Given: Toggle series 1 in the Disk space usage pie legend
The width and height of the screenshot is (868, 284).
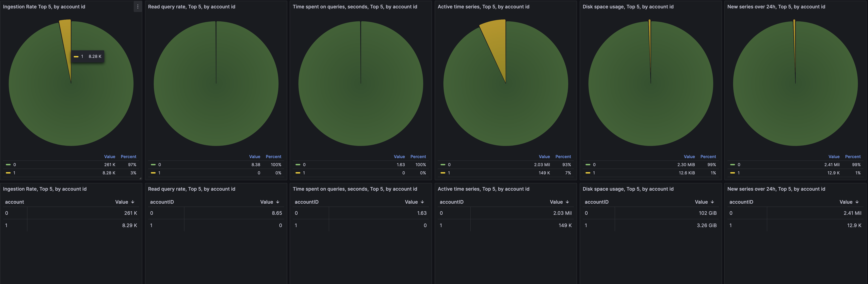Looking at the screenshot, I should click(x=594, y=173).
